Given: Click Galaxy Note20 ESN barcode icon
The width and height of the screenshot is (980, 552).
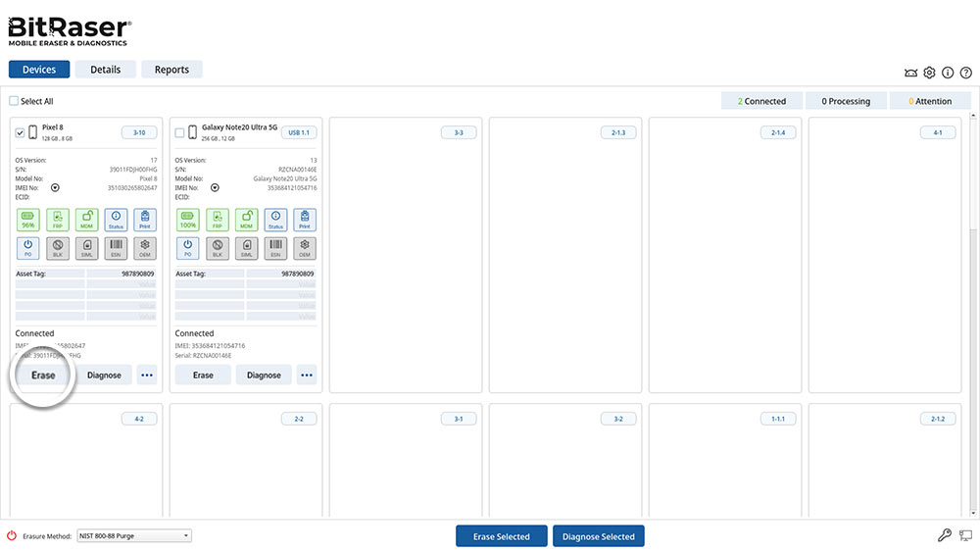Looking at the screenshot, I should [x=275, y=248].
